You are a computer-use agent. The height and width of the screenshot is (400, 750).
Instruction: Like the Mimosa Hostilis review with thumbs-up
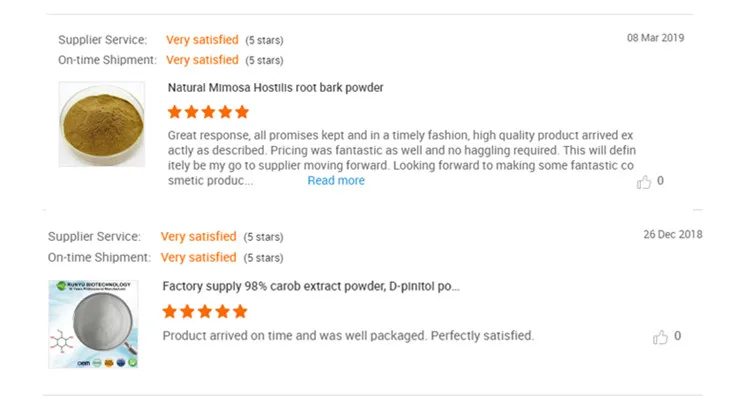tap(644, 181)
